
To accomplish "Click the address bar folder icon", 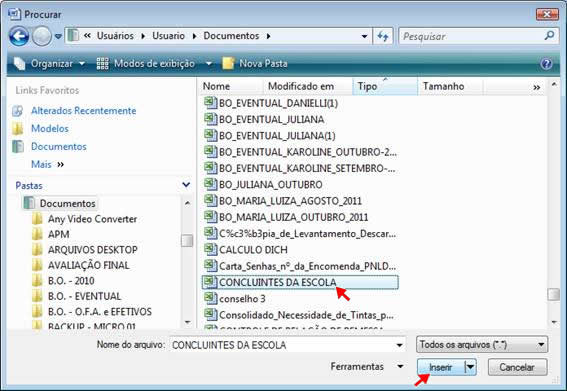I will pos(73,36).
